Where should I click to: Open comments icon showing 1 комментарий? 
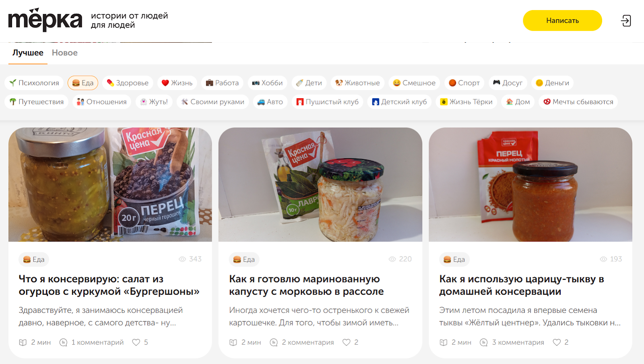point(63,342)
